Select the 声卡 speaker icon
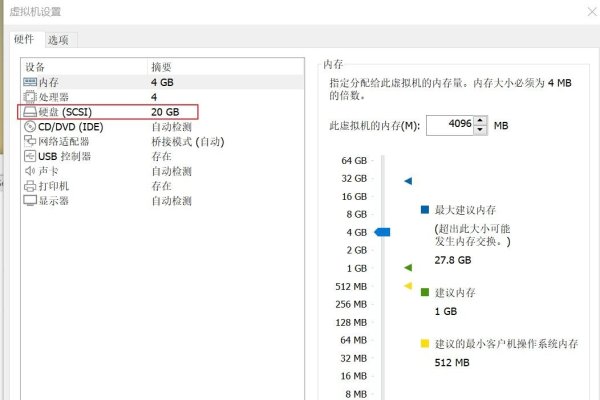The image size is (600, 400). (30, 171)
